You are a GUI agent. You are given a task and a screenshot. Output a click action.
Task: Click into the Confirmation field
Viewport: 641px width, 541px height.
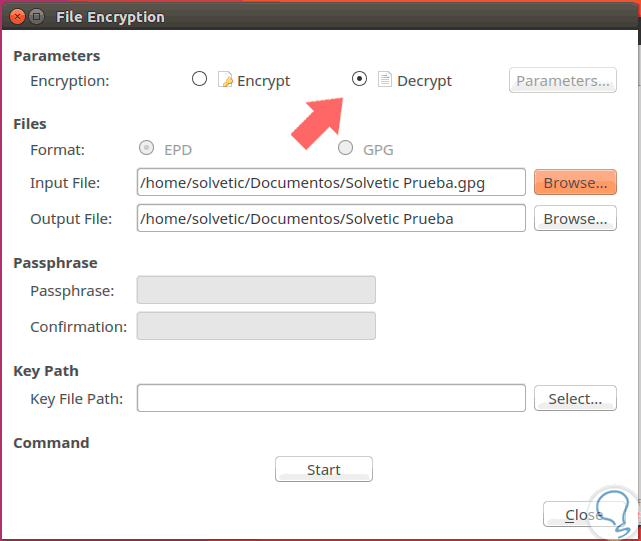tap(256, 326)
